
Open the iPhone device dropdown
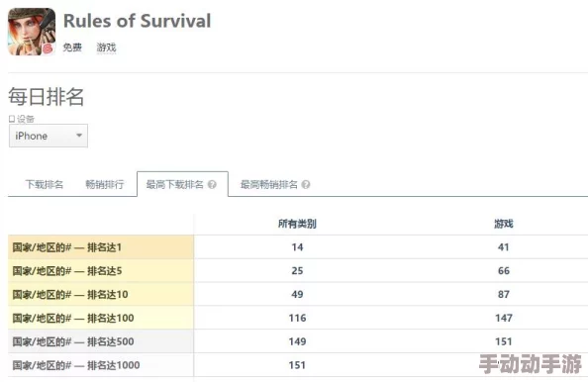(x=49, y=136)
